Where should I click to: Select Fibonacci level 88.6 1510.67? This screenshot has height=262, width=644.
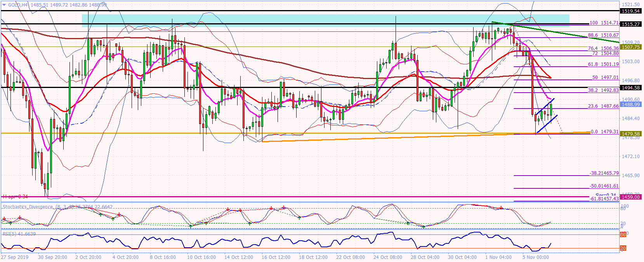pyautogui.click(x=603, y=35)
